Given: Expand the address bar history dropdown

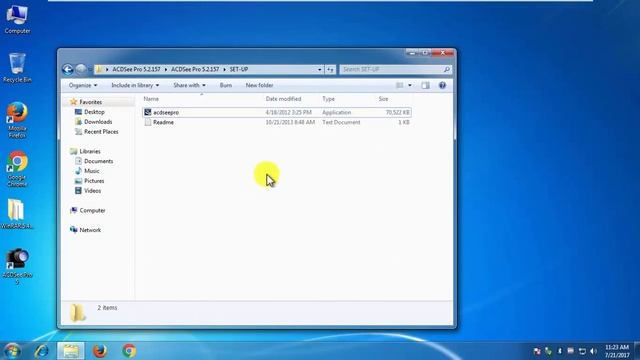Looking at the screenshot, I should pyautogui.click(x=320, y=69).
